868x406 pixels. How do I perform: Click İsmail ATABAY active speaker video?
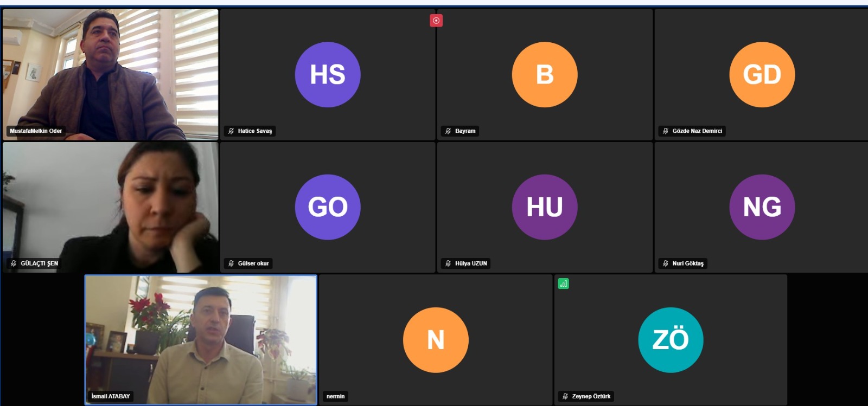(201, 340)
